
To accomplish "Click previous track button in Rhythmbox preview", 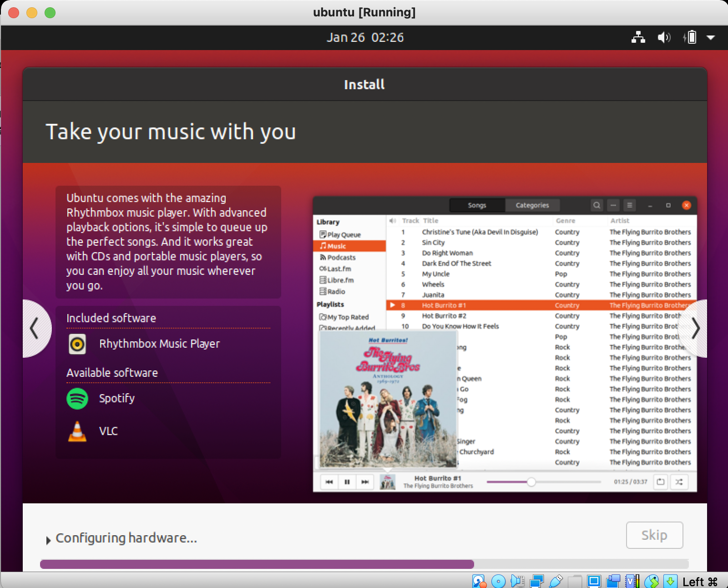I will (329, 482).
